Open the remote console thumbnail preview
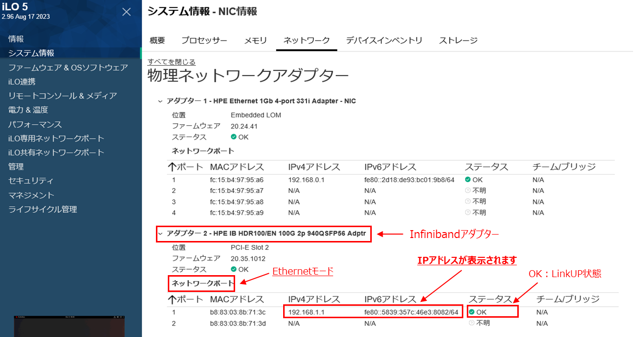Image resolution: width=644 pixels, height=337 pixels. [69, 326]
